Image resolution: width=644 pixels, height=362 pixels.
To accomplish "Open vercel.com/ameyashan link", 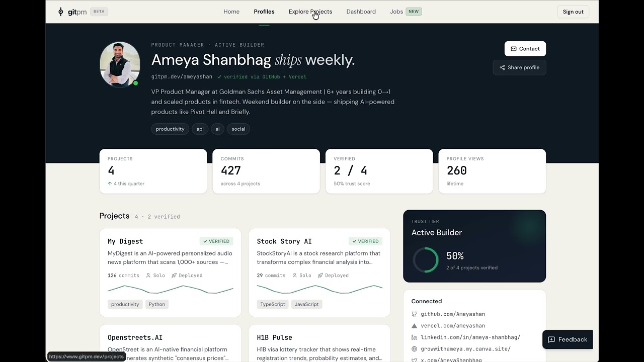I will click(x=453, y=326).
